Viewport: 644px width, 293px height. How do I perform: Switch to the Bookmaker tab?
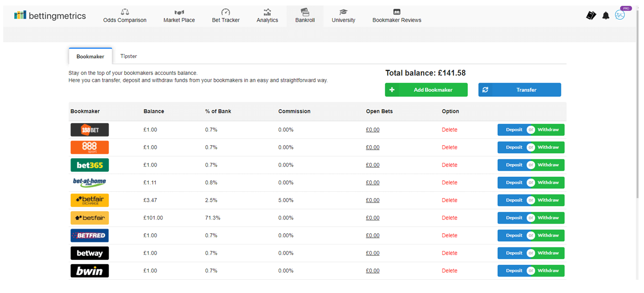click(90, 56)
